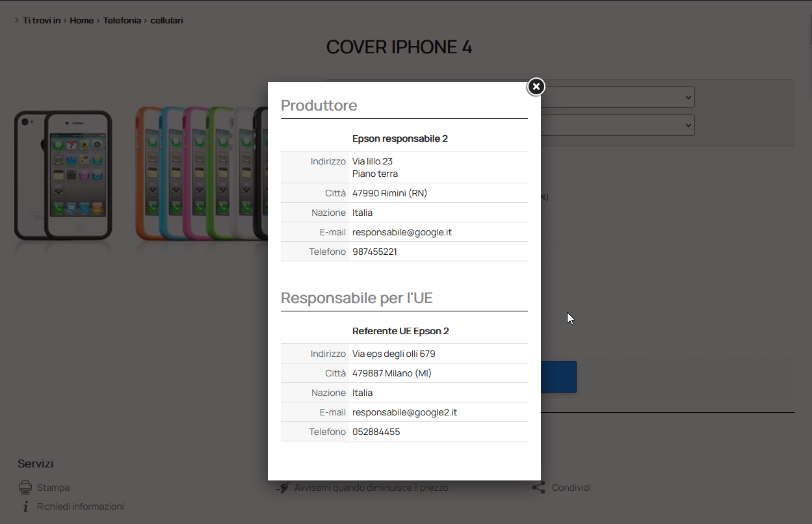Image resolution: width=812 pixels, height=524 pixels.
Task: Click the black iPhone cover image
Action: tap(64, 176)
